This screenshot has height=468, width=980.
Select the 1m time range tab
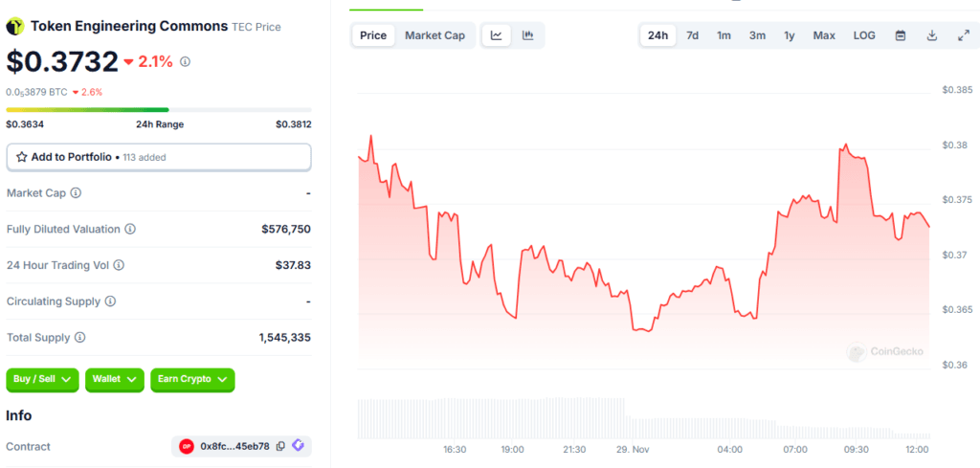point(724,35)
